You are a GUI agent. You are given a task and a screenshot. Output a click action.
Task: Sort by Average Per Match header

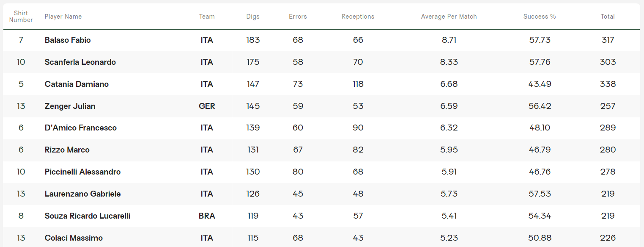coord(449,17)
